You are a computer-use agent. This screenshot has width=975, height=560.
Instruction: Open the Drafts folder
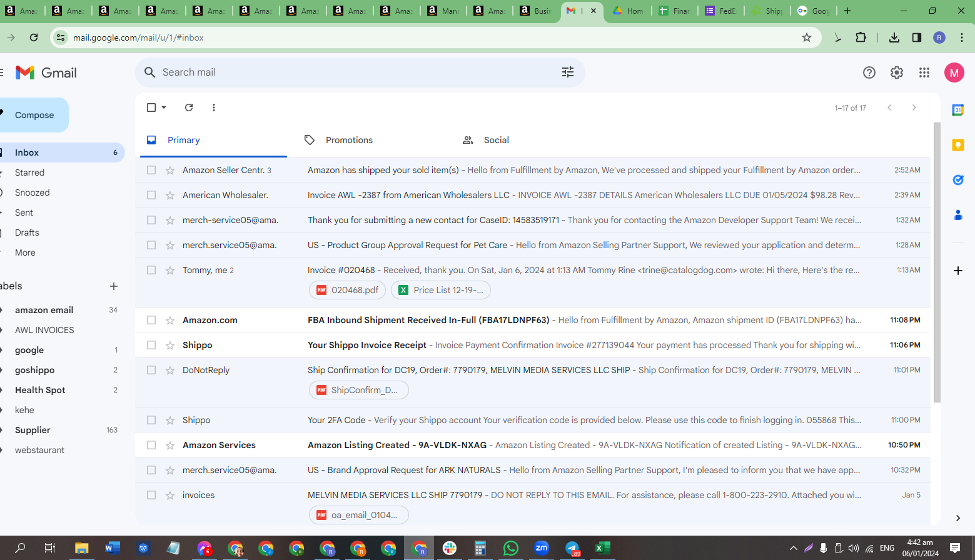pyautogui.click(x=27, y=232)
